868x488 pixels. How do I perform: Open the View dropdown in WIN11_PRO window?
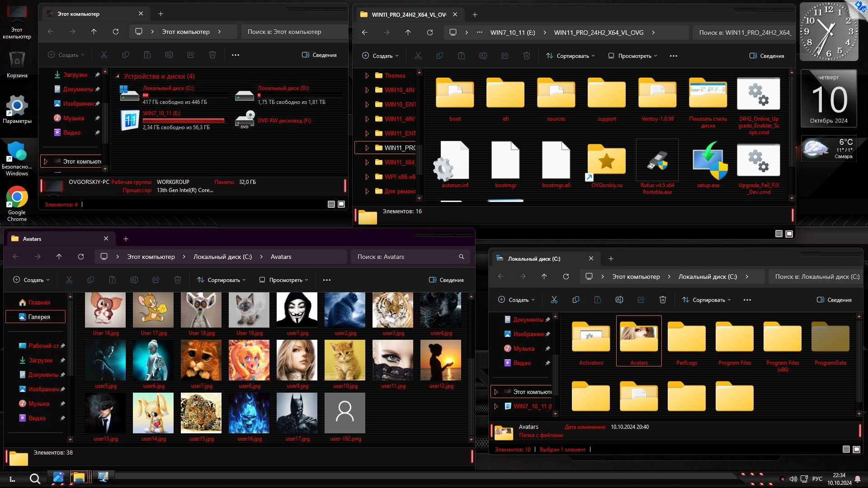[x=632, y=56]
